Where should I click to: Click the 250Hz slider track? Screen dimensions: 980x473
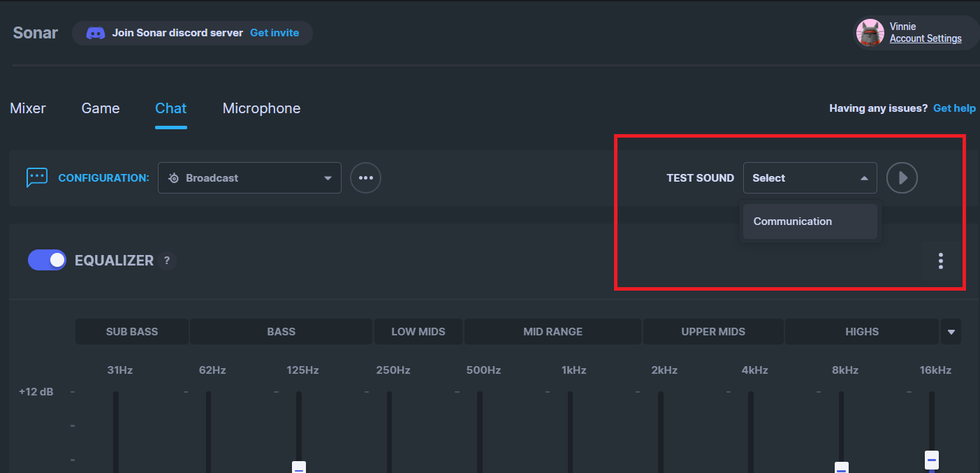[389, 432]
